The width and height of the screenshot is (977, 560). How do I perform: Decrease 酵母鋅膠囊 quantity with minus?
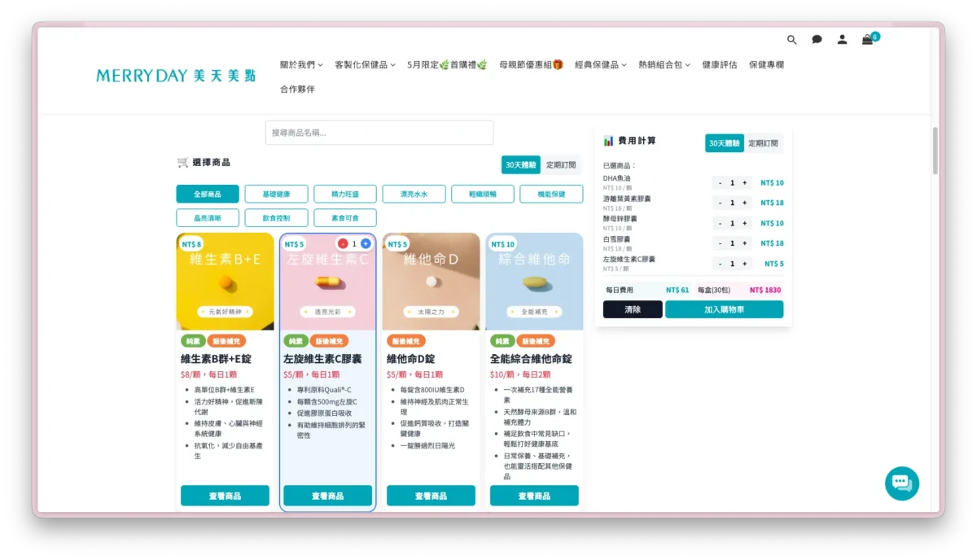[720, 223]
